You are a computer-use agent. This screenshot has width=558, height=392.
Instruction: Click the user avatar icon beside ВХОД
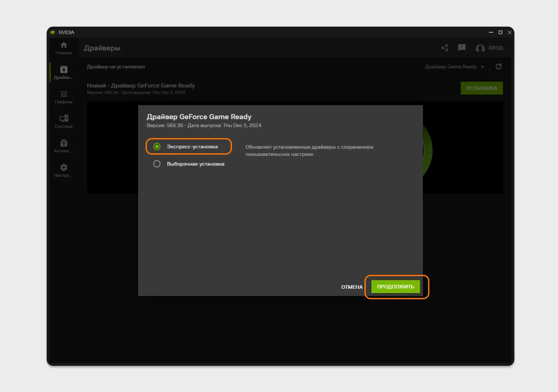coord(480,48)
